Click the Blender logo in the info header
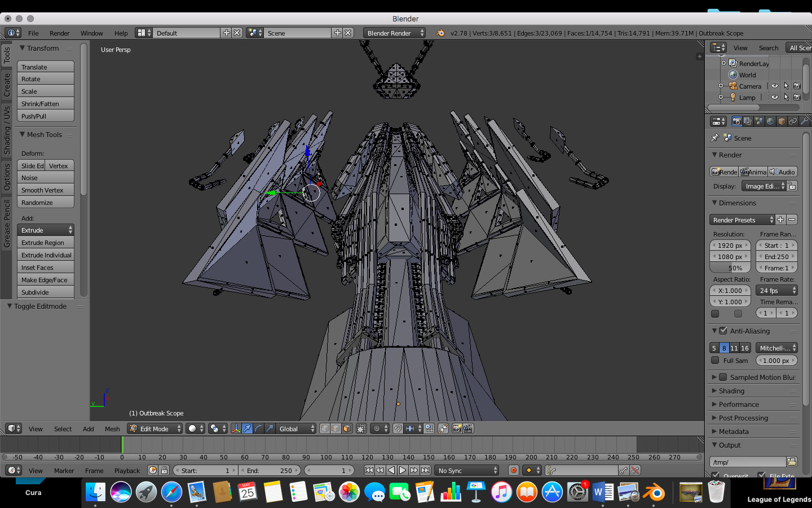 [440, 33]
